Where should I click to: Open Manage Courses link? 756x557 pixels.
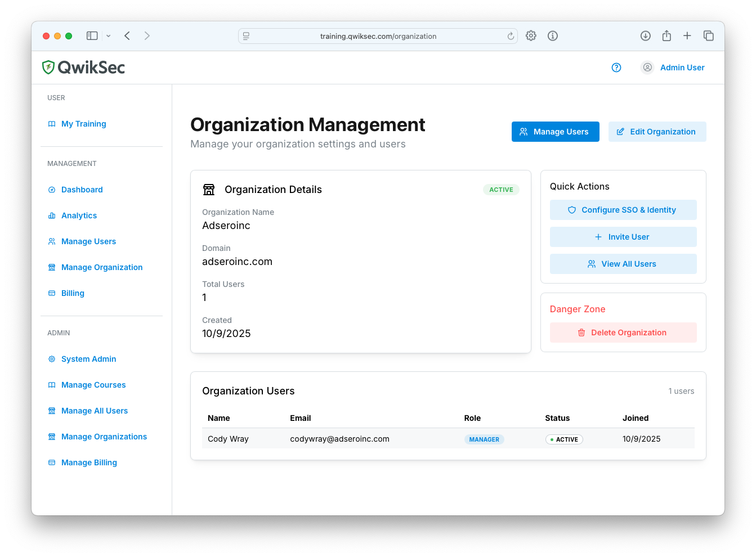point(93,385)
